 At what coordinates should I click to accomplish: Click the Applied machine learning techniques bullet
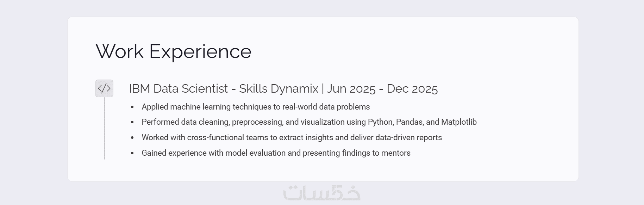[x=256, y=107]
